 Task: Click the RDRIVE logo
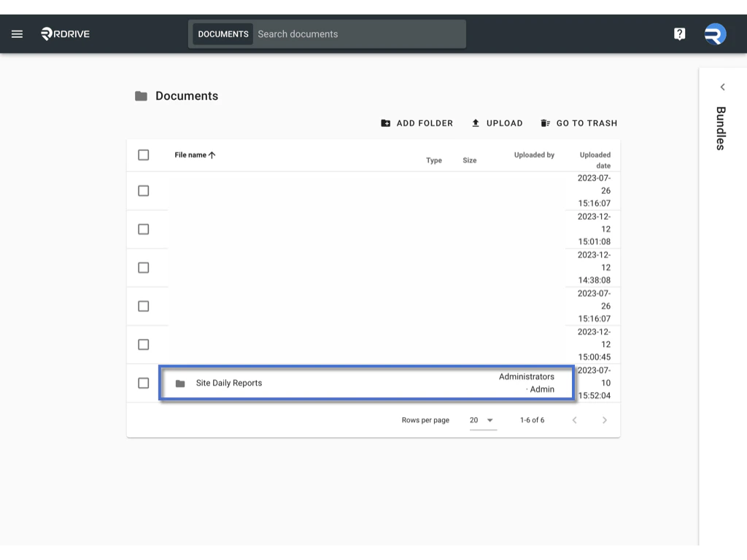tap(64, 34)
